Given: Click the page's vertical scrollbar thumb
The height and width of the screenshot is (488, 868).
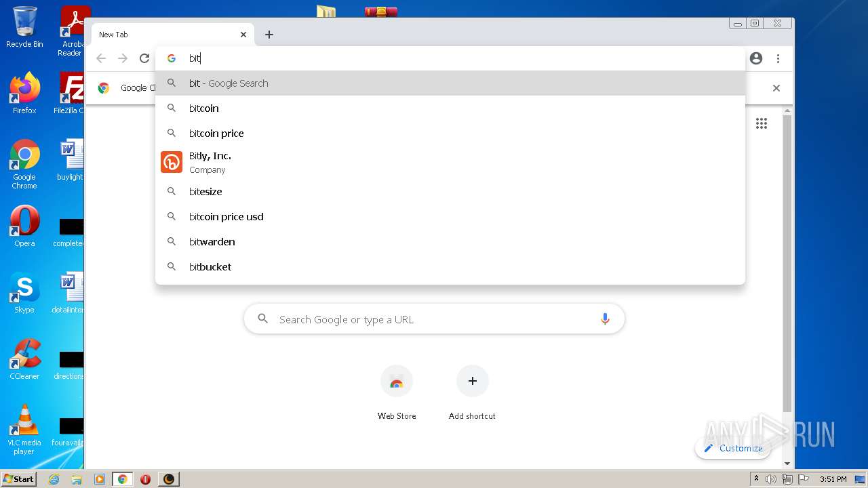Looking at the screenshot, I should coord(787,264).
